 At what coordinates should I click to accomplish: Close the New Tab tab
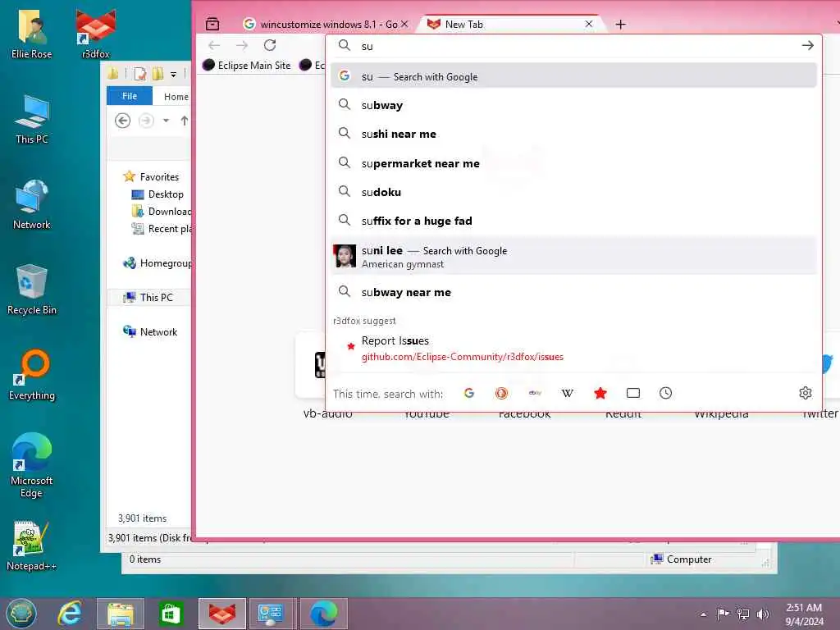(589, 24)
